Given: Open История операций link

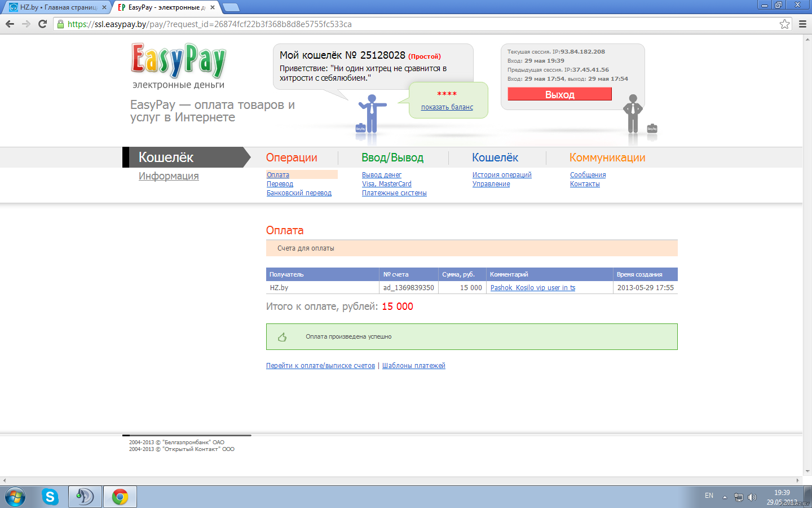Looking at the screenshot, I should tap(502, 175).
